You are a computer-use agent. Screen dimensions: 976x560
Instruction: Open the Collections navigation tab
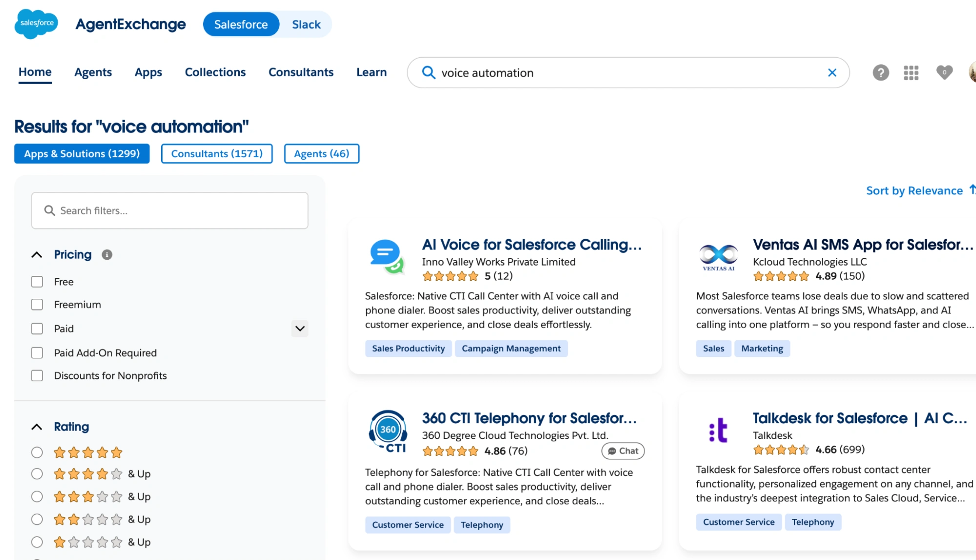[x=215, y=72]
